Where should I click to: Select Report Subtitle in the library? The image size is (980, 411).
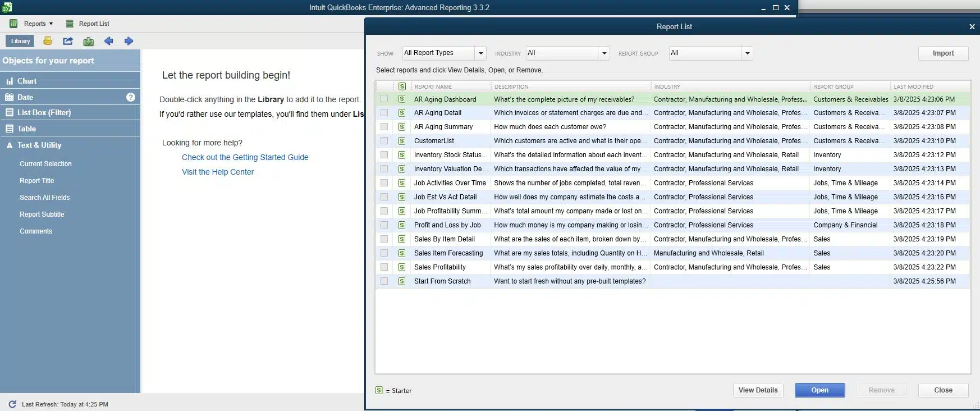pyautogui.click(x=42, y=214)
